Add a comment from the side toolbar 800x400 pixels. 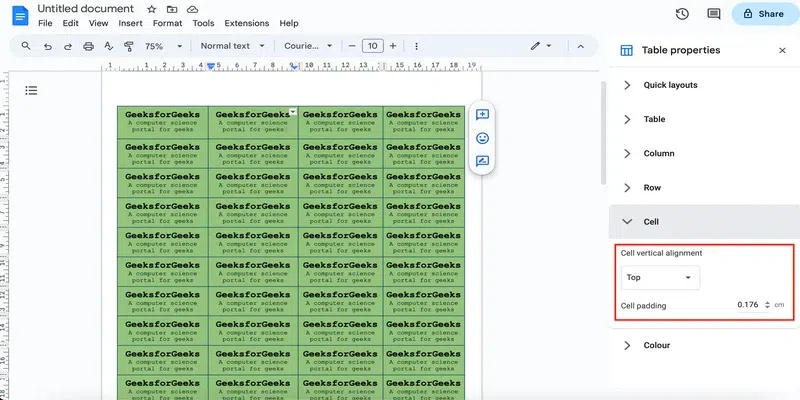point(482,115)
